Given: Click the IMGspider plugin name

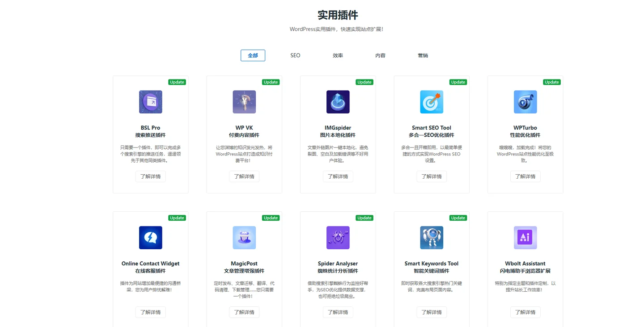Looking at the screenshot, I should 338,128.
